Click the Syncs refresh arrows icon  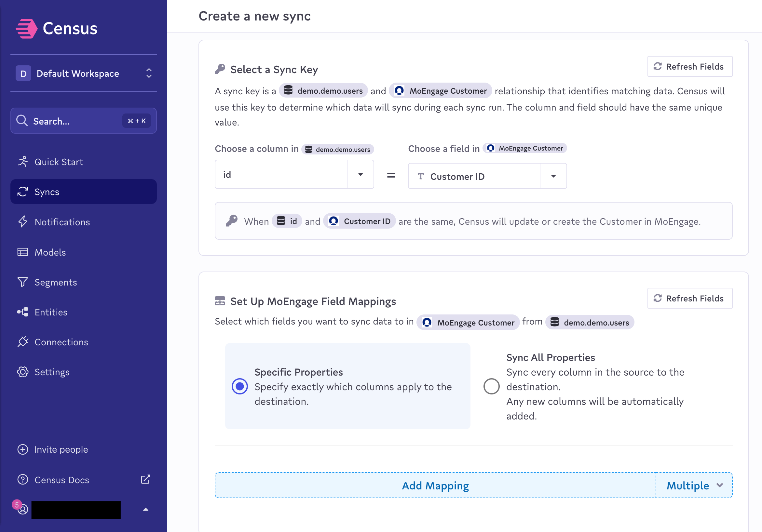click(22, 192)
